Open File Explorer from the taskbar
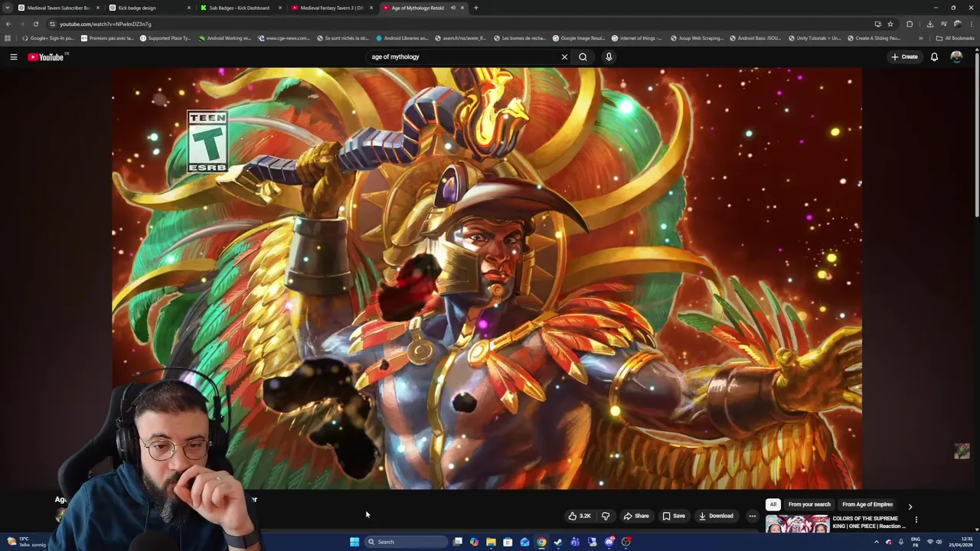 491,542
